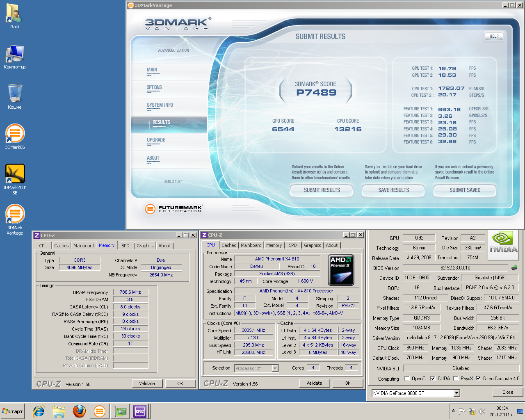
Task: Click the SAVE RESULTS button
Action: pos(394,190)
